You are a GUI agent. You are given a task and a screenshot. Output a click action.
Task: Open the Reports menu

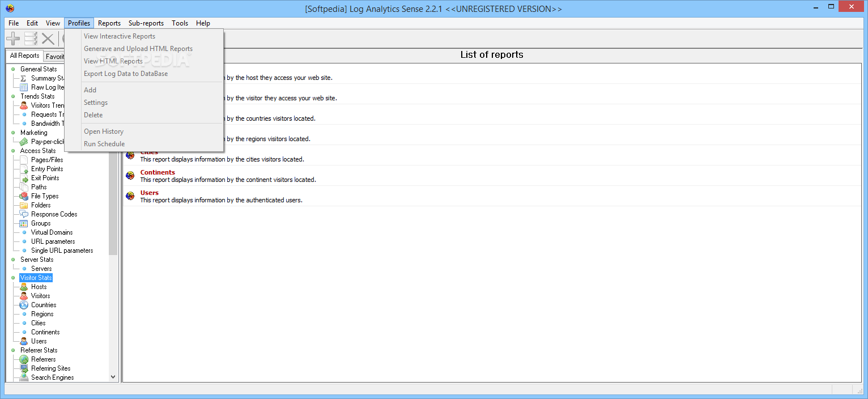109,23
